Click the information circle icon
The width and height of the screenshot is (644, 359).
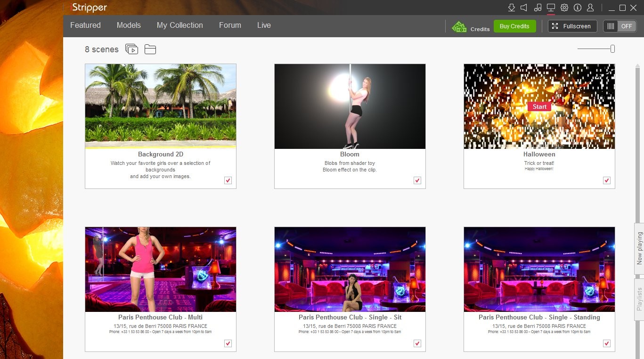point(577,8)
